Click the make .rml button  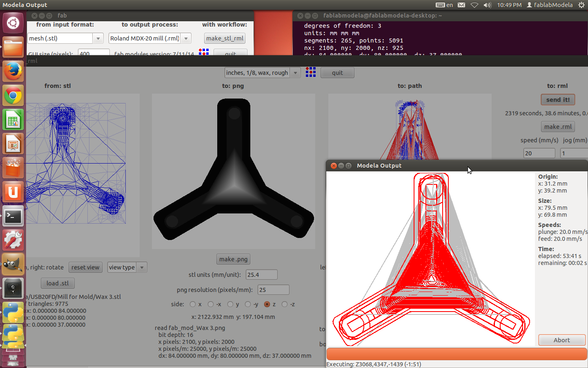[558, 127]
